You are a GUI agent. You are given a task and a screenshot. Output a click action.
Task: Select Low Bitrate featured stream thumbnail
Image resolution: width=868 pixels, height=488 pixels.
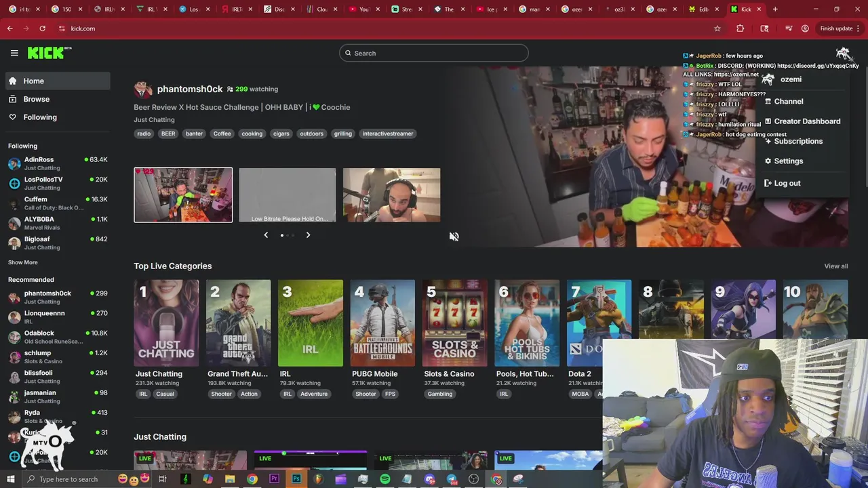click(x=288, y=195)
